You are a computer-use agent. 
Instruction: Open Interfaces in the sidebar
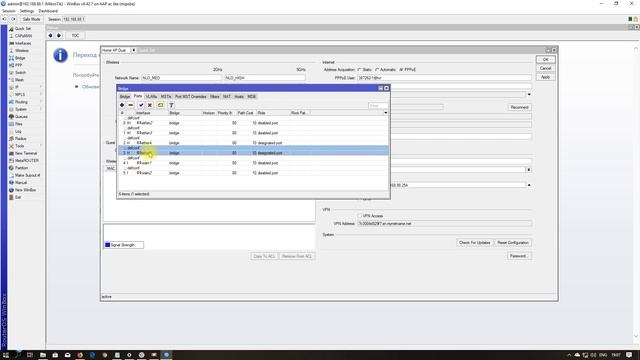coord(22,43)
